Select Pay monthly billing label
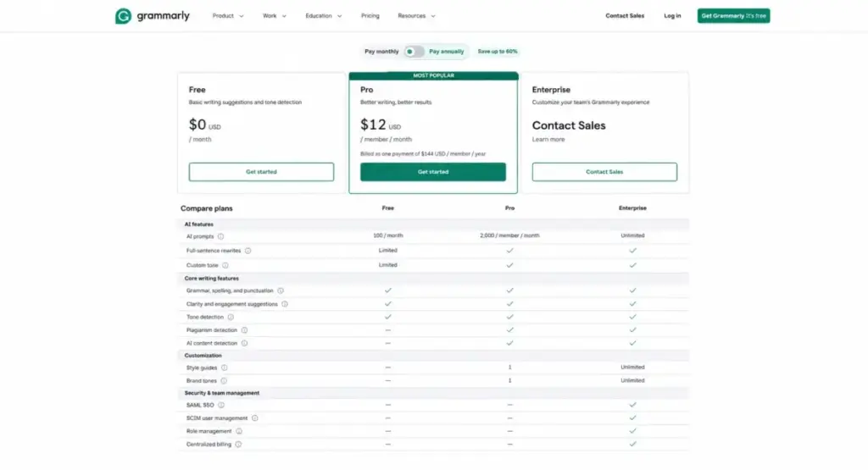 (381, 52)
